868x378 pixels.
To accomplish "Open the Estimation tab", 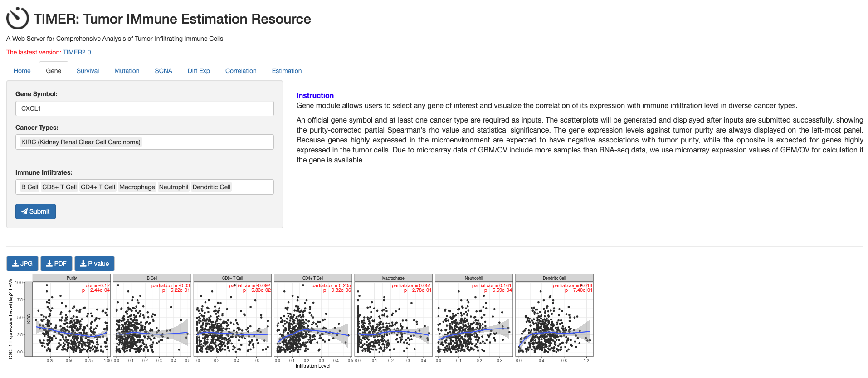I will (x=287, y=71).
